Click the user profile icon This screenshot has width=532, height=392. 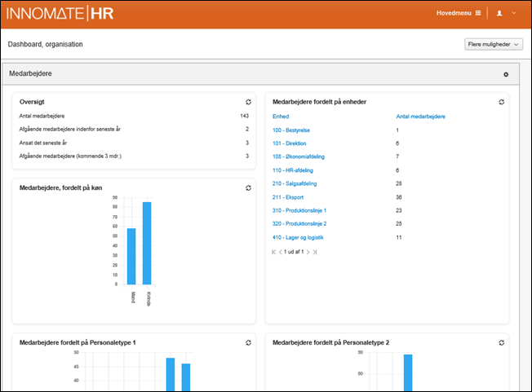(x=499, y=13)
